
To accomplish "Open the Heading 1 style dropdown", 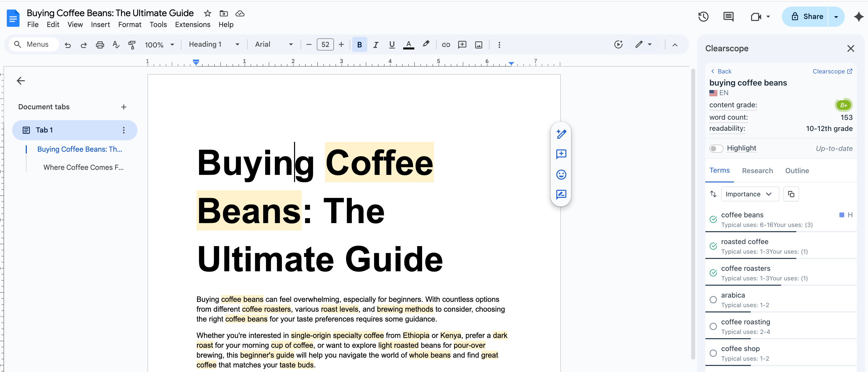I will [x=214, y=44].
